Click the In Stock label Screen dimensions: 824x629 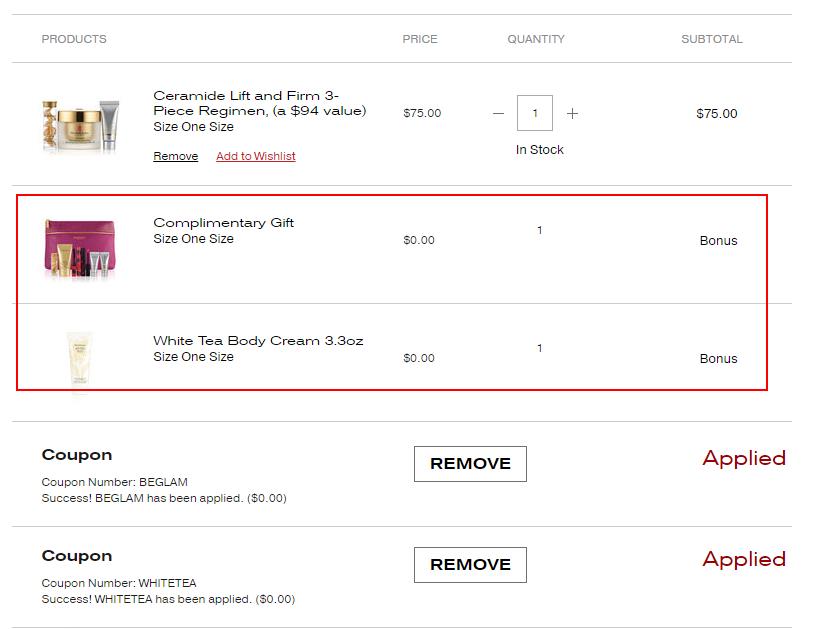point(538,149)
